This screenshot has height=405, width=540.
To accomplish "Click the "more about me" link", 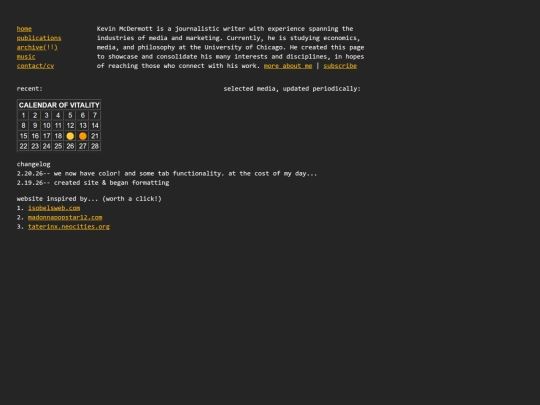I will click(288, 66).
